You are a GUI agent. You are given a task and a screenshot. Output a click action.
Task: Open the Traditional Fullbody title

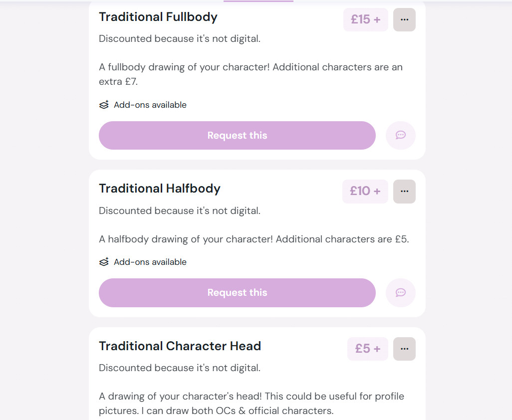click(158, 17)
